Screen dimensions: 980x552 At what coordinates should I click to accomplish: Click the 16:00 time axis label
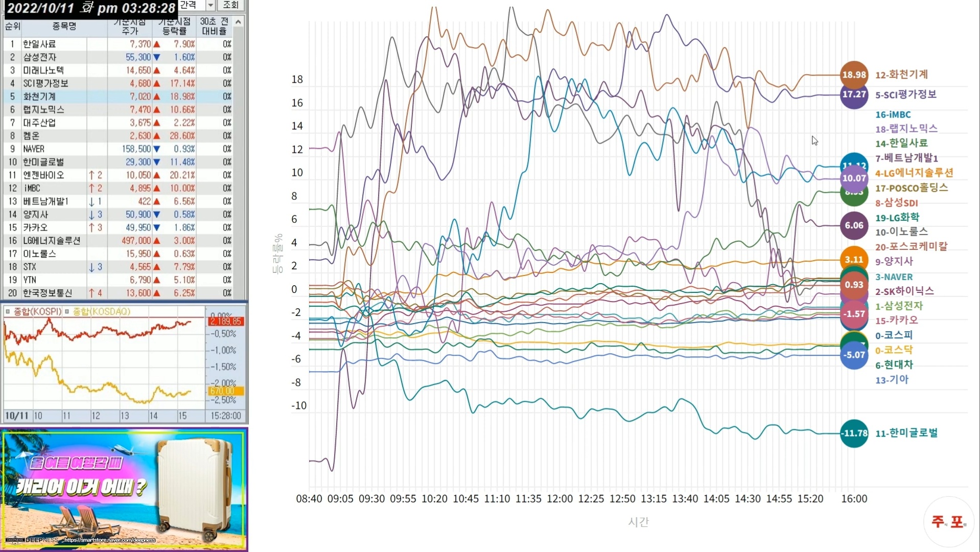[854, 499]
